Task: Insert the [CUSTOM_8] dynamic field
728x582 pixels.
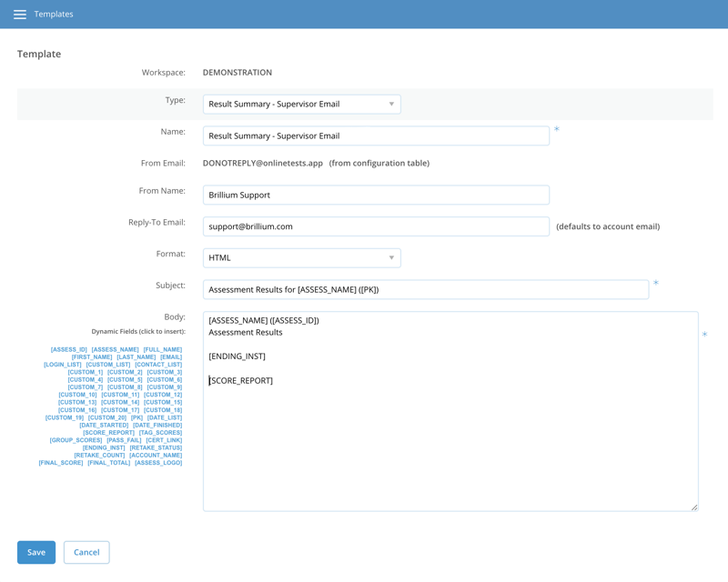Action: [x=125, y=387]
